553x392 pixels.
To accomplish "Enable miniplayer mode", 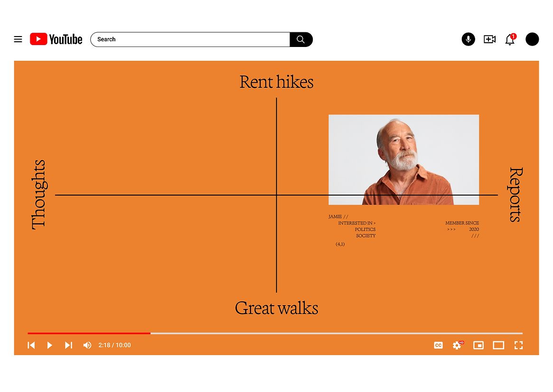I will coord(478,345).
